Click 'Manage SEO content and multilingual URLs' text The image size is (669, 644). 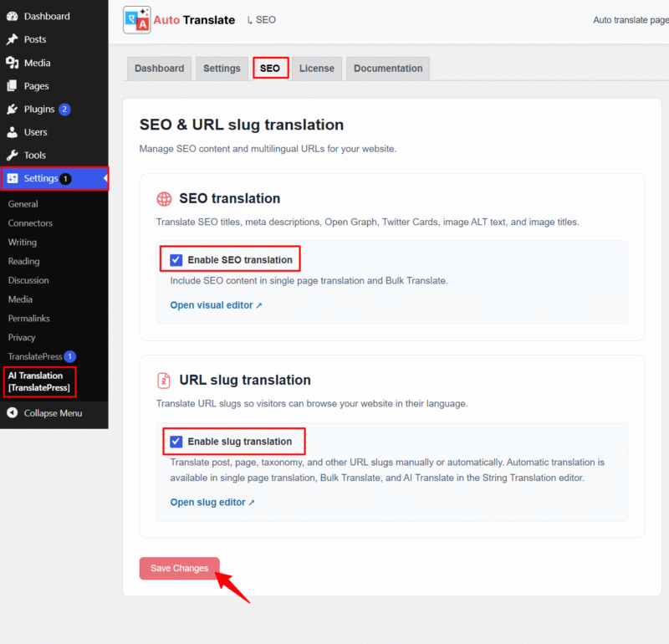pos(268,149)
